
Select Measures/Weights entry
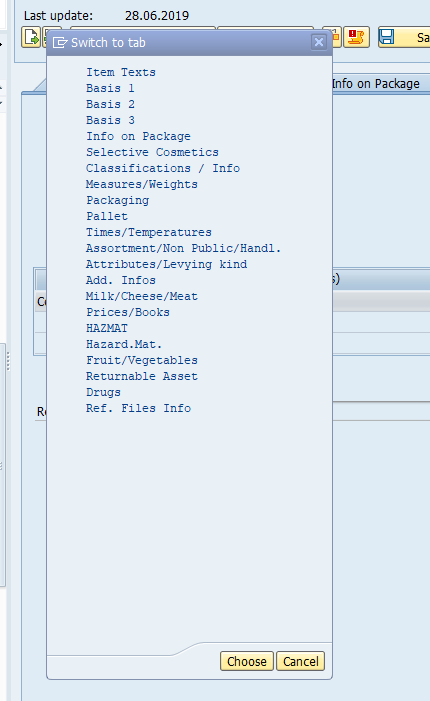tap(142, 184)
